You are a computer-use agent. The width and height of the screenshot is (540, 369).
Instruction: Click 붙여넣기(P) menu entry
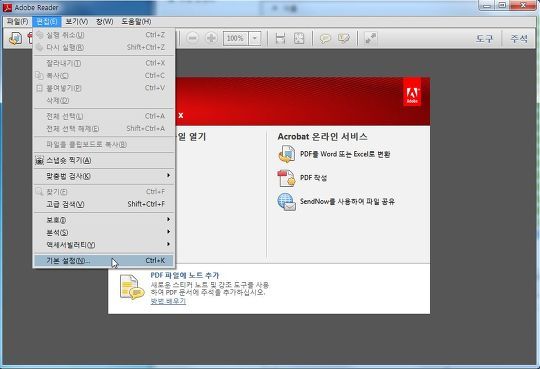point(104,88)
